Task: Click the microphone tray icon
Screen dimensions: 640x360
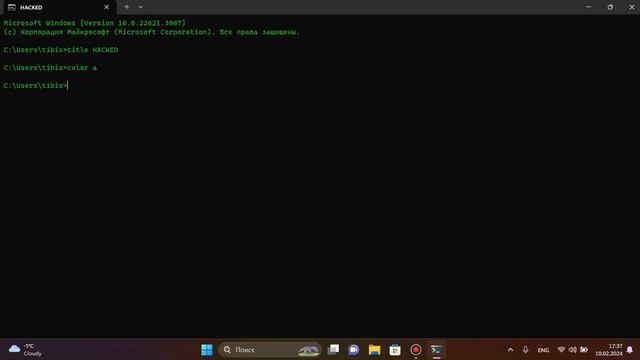Action: pos(525,350)
